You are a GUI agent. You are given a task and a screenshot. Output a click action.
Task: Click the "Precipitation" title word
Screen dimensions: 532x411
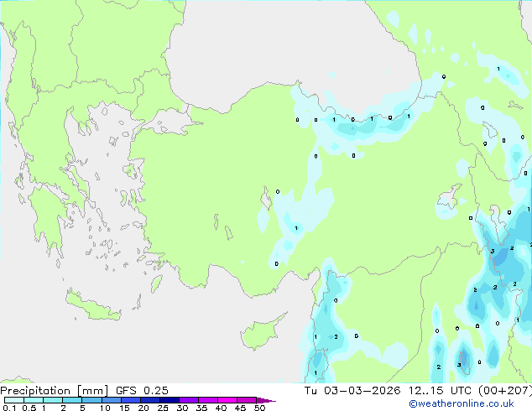click(x=35, y=391)
